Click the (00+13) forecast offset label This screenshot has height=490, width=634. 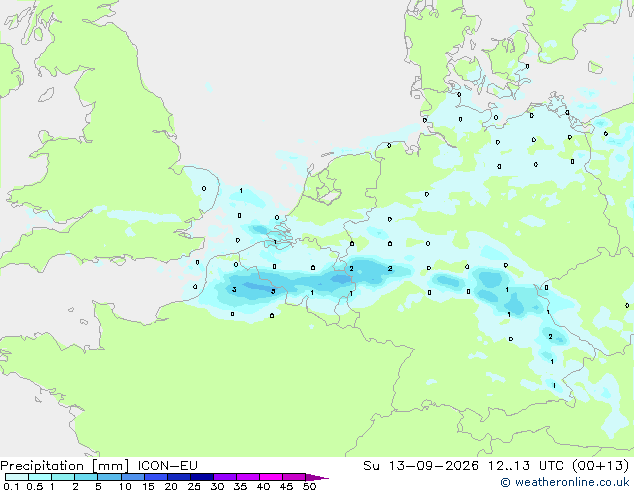601,465
